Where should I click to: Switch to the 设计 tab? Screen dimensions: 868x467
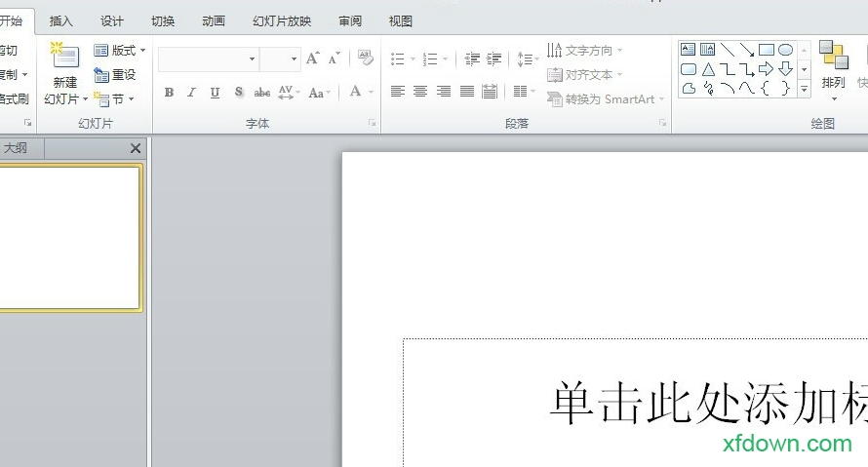(112, 21)
